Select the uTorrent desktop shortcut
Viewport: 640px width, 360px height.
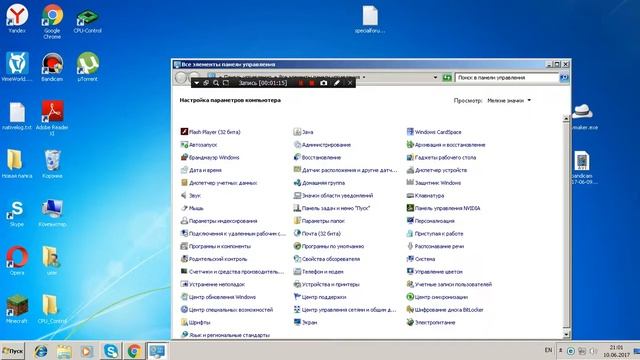87,67
